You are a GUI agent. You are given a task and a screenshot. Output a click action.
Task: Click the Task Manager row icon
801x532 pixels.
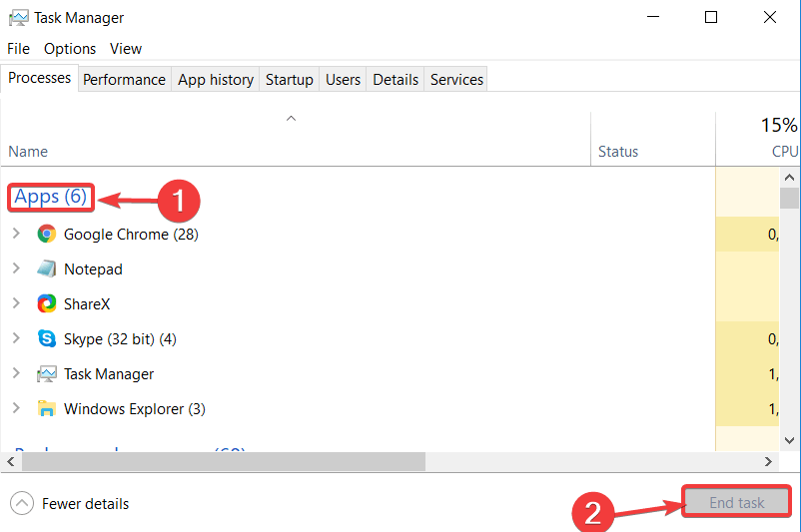pyautogui.click(x=47, y=374)
